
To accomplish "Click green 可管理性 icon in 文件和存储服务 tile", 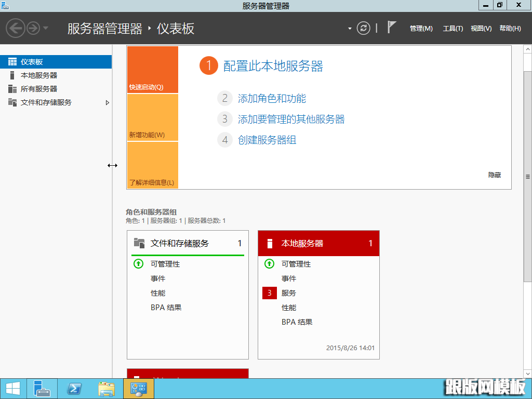I will coord(138,263).
